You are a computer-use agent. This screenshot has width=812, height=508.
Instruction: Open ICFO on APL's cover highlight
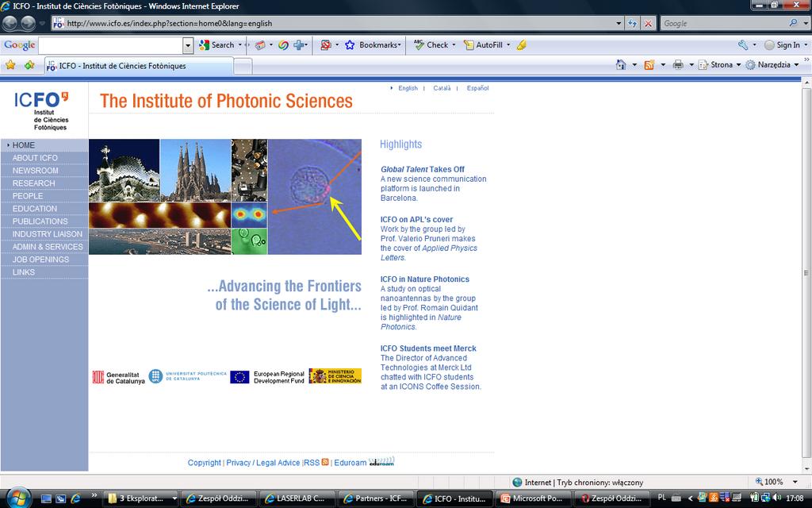click(416, 219)
